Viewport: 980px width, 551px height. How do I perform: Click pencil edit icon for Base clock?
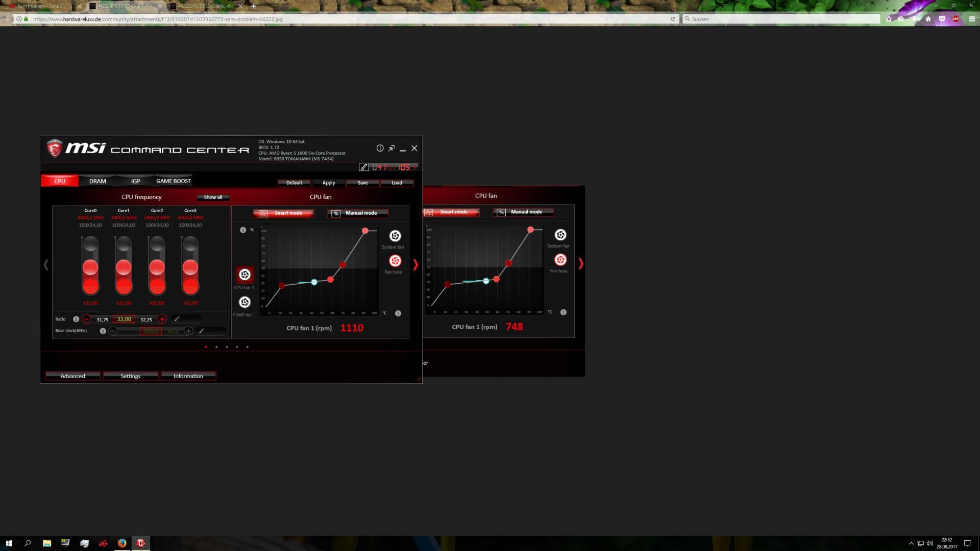click(202, 331)
